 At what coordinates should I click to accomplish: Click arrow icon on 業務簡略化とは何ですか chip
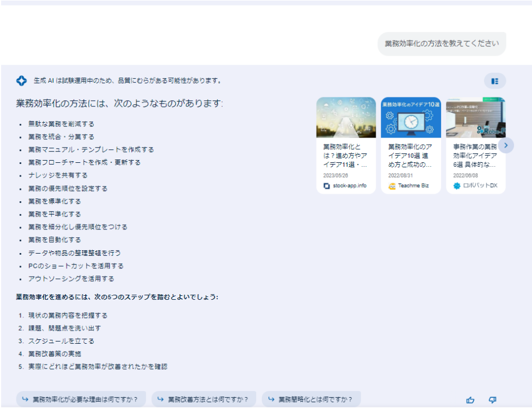[x=270, y=400]
